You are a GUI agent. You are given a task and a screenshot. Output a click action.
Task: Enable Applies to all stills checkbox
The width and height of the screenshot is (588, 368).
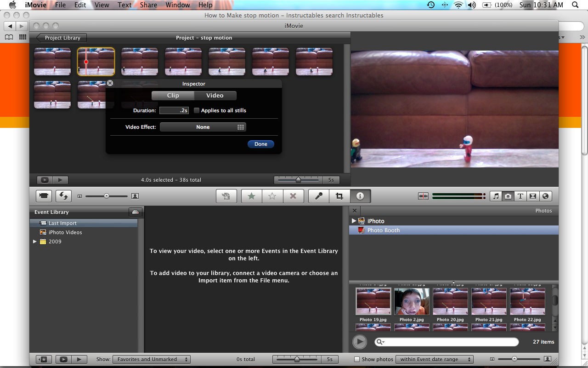click(197, 110)
